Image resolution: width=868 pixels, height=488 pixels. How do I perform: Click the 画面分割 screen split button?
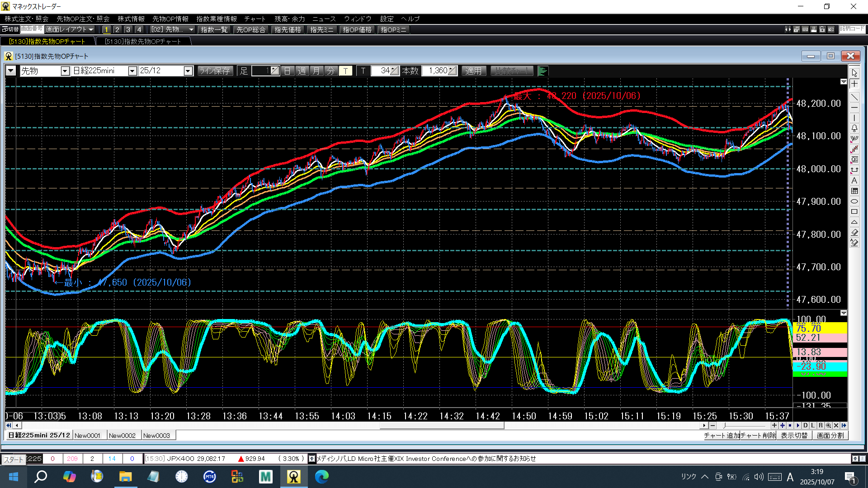tap(830, 436)
